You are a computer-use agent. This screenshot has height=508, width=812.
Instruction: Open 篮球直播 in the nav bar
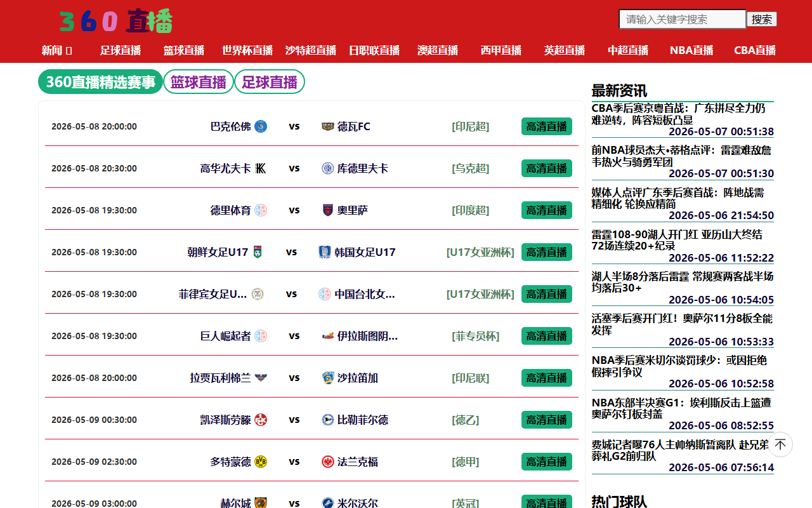click(184, 50)
